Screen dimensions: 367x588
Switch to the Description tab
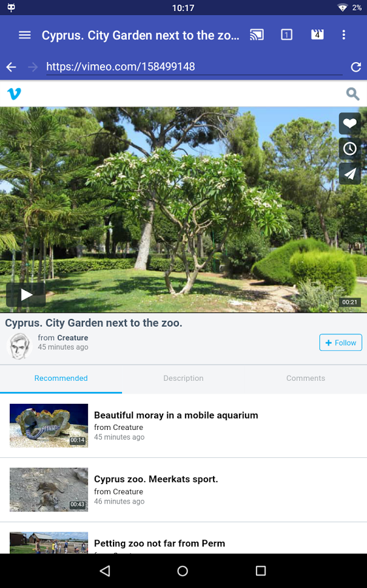click(183, 378)
